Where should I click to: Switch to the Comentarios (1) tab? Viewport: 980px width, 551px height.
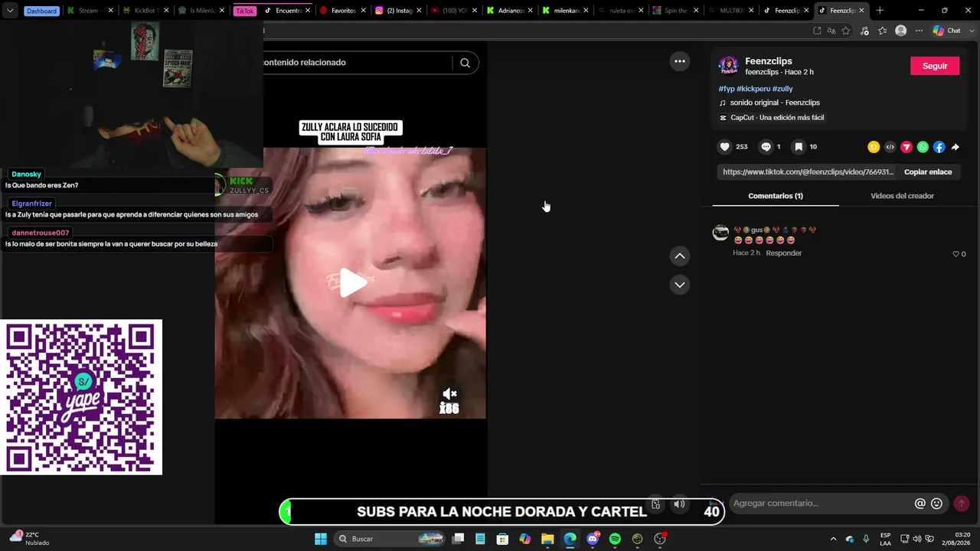tap(776, 196)
